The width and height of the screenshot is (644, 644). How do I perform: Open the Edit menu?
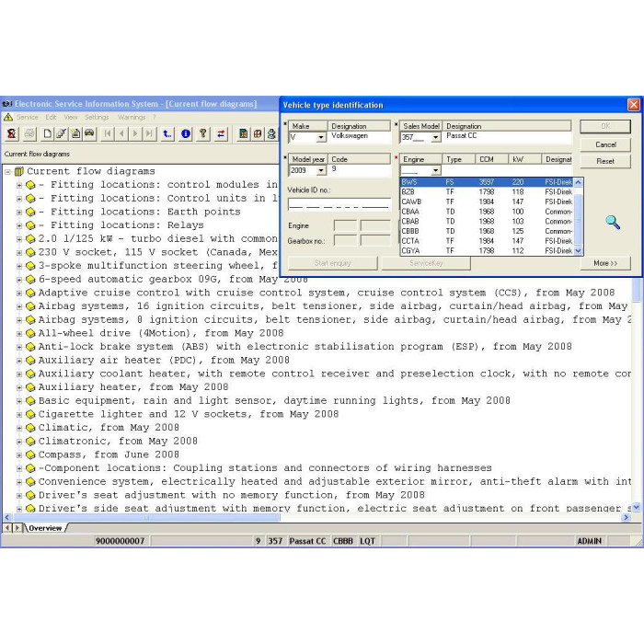point(51,118)
